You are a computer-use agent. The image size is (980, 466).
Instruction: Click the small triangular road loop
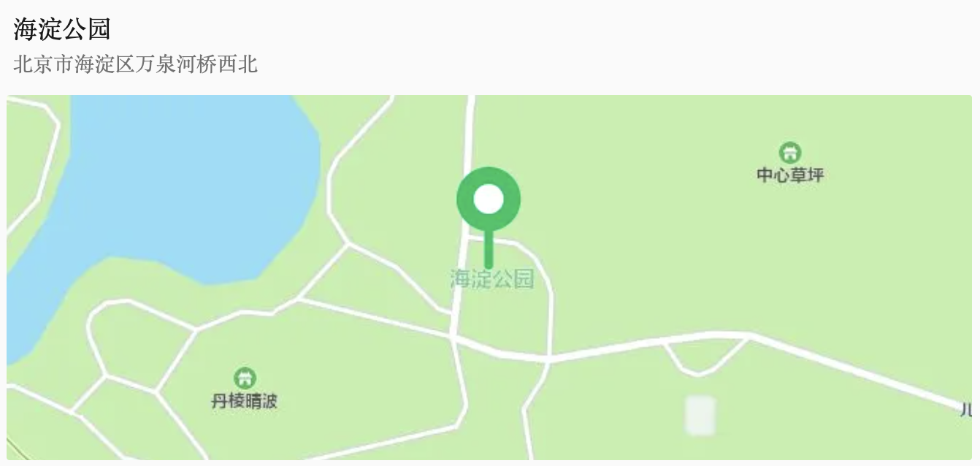(703, 354)
